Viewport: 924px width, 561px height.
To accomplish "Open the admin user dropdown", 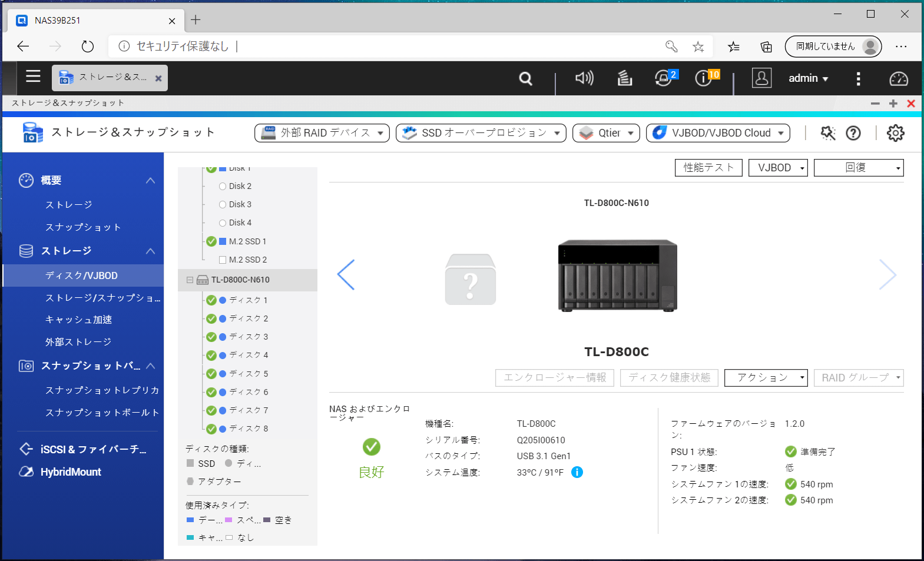I will point(809,78).
